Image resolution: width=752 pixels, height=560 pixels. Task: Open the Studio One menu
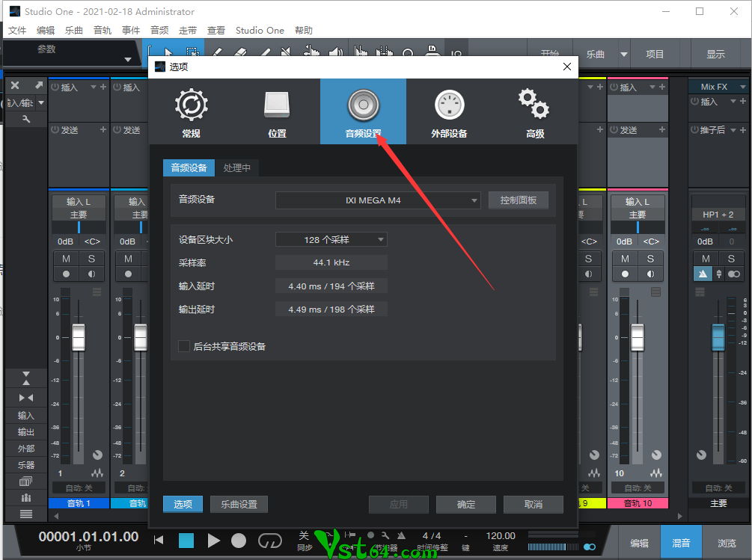click(x=260, y=30)
